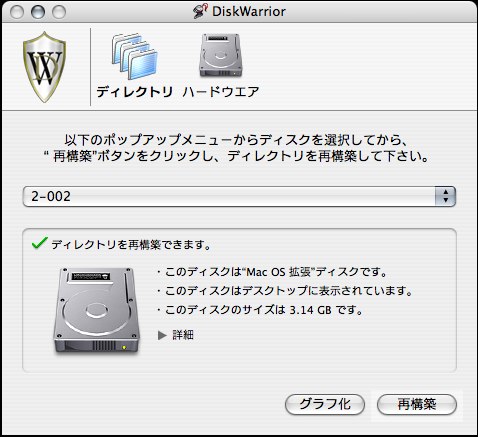Click the グラフ化 button

tap(325, 404)
